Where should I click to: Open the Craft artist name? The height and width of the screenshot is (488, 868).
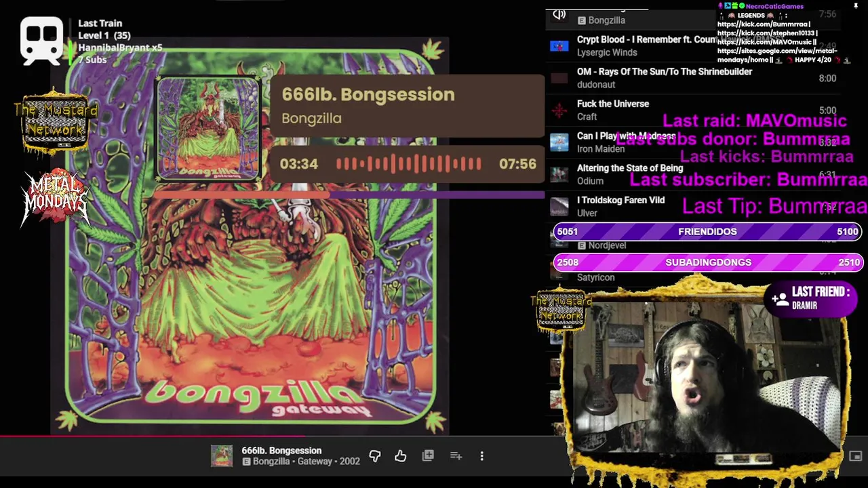point(587,117)
